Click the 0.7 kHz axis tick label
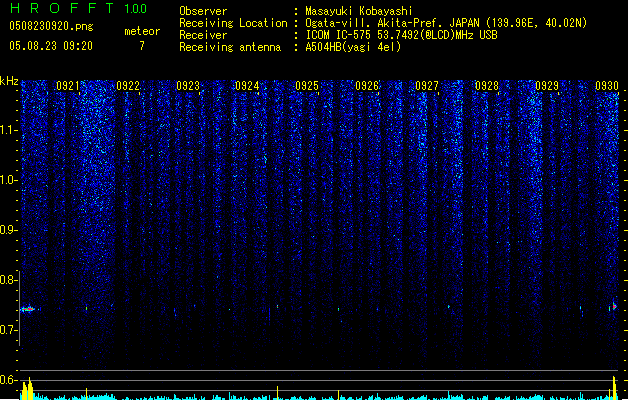629x400 pixels. (x=8, y=330)
